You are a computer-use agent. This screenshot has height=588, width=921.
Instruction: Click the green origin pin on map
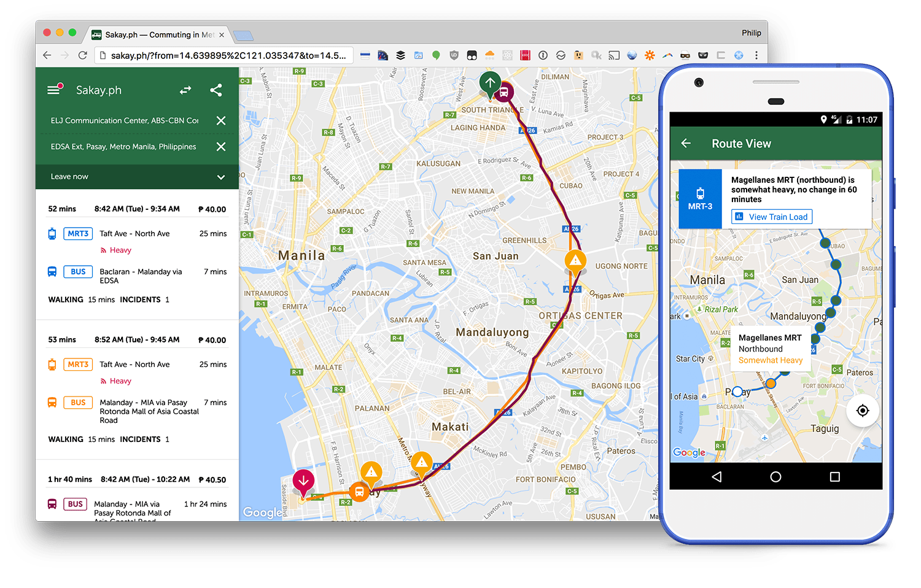pyautogui.click(x=490, y=83)
